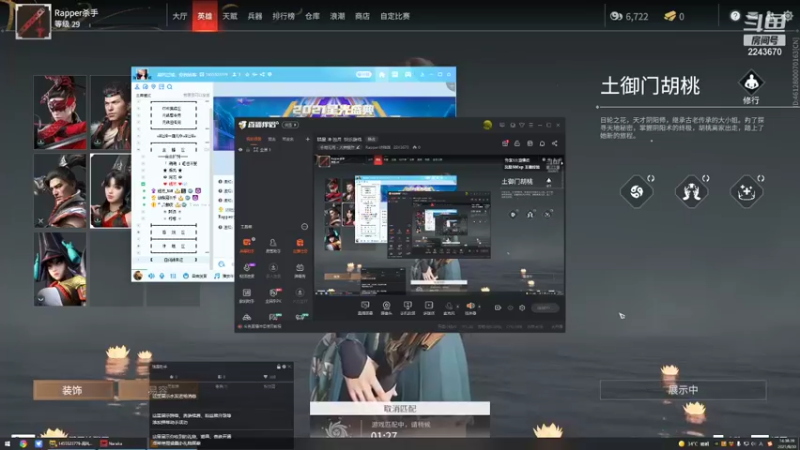Collapse the 工具箱 toolbox panel
This screenshot has height=450, width=800.
click(x=305, y=227)
